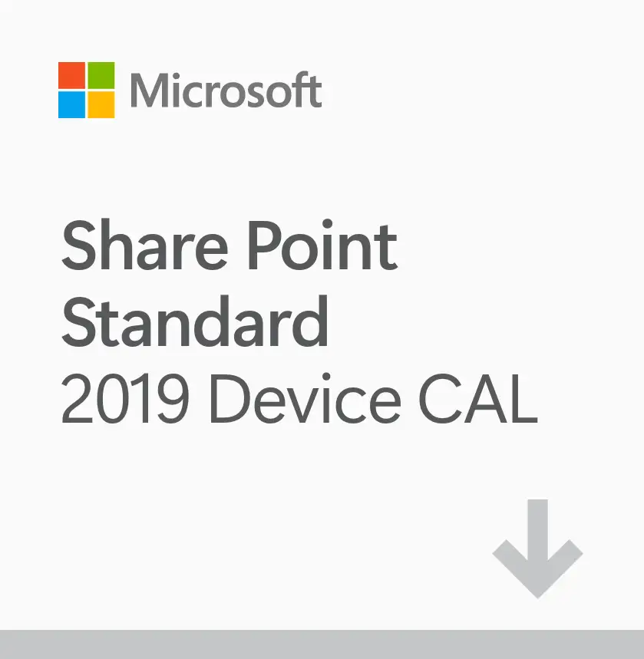Click the yellow square of Microsoft logo
The height and width of the screenshot is (659, 644).
coord(101,104)
